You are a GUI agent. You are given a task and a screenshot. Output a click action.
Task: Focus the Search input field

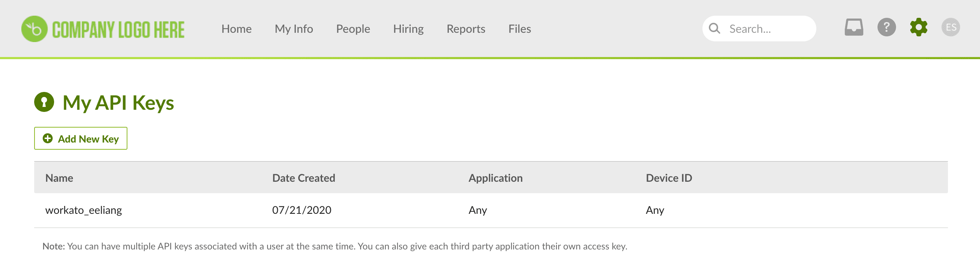(x=759, y=29)
